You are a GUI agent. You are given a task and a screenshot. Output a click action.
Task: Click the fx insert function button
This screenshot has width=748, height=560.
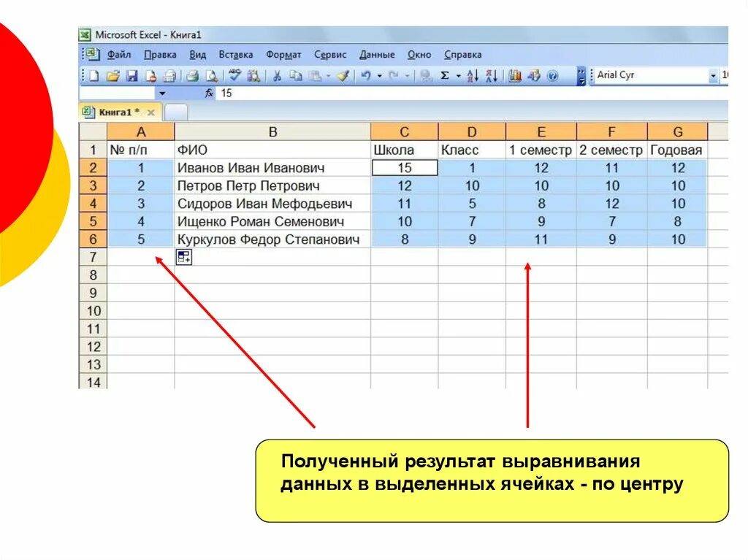pos(209,93)
